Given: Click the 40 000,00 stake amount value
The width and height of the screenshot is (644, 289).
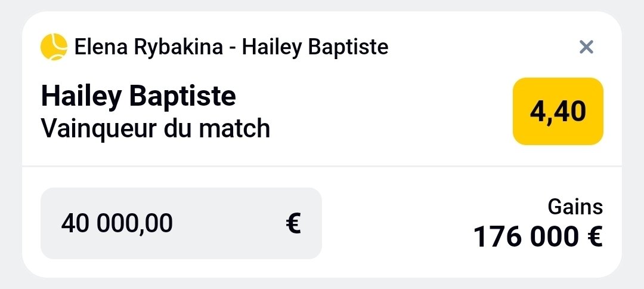Looking at the screenshot, I should pos(117,223).
